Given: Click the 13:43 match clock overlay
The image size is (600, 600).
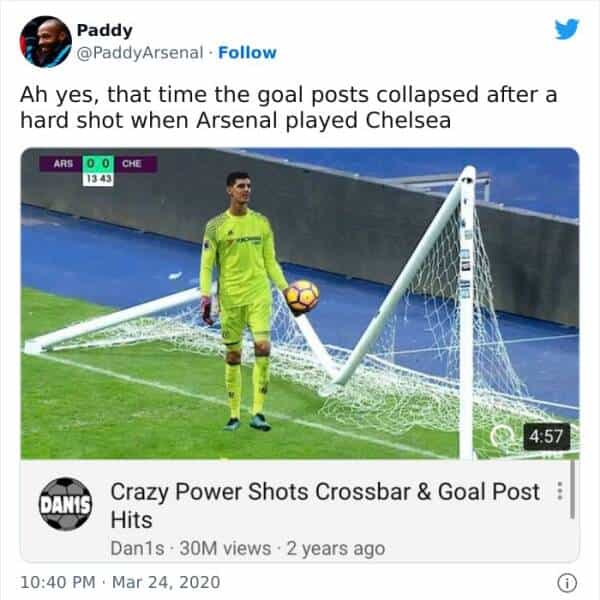Looking at the screenshot, I should pos(97,178).
